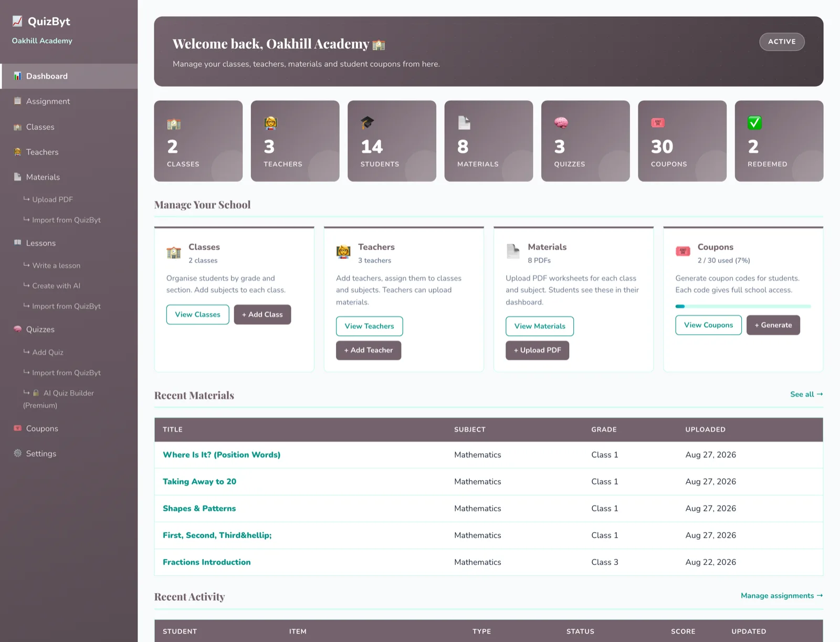The height and width of the screenshot is (642, 840).
Task: Click the + Add Class button
Action: click(x=262, y=315)
